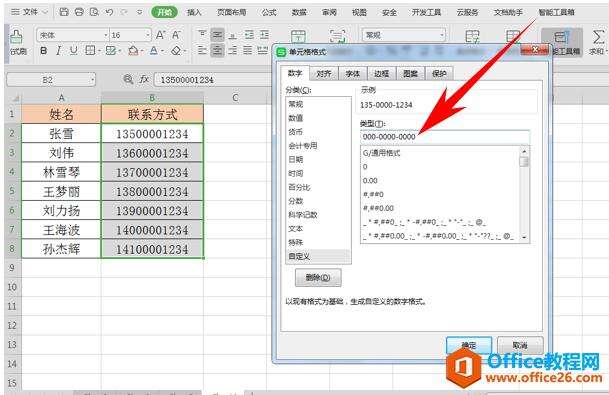Click the Clear eraser icon
The width and height of the screenshot is (609, 395).
176,50
